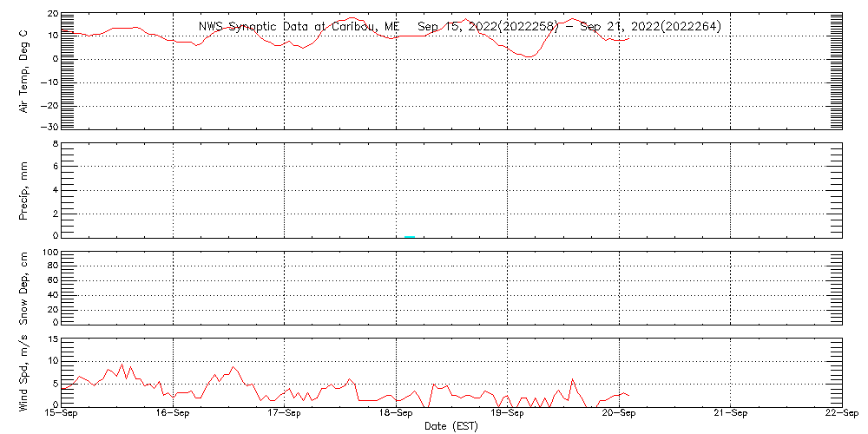Select the 22-Sep date tick label
Screen dimensions: 868x434
(840, 415)
